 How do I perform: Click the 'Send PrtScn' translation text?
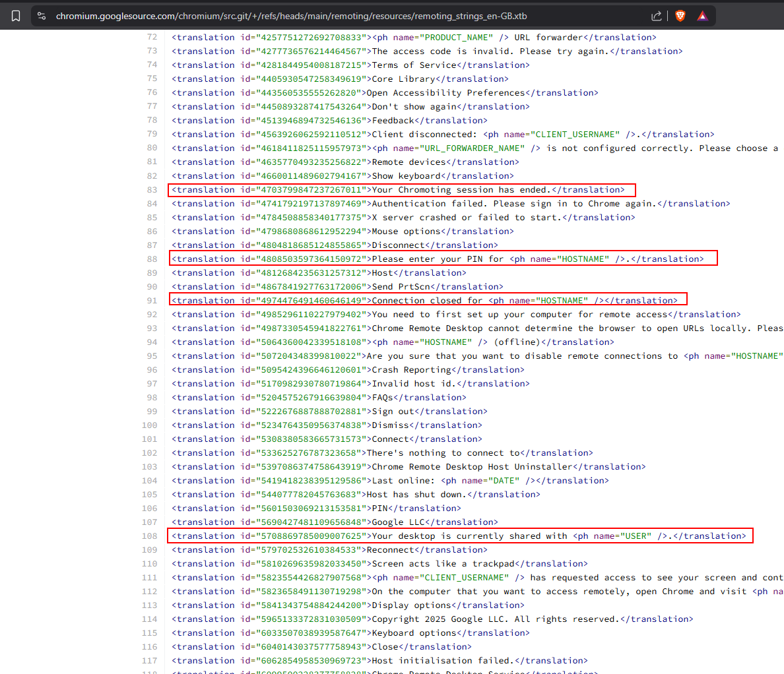click(401, 287)
